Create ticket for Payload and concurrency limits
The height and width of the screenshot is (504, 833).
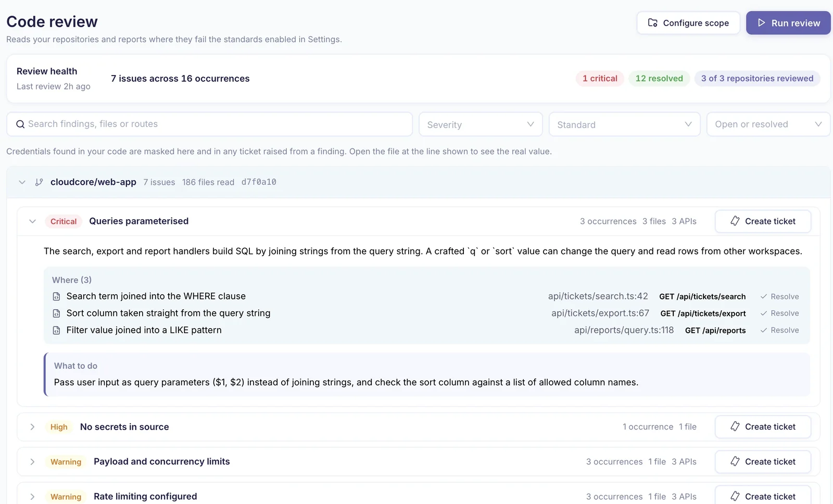[763, 462]
